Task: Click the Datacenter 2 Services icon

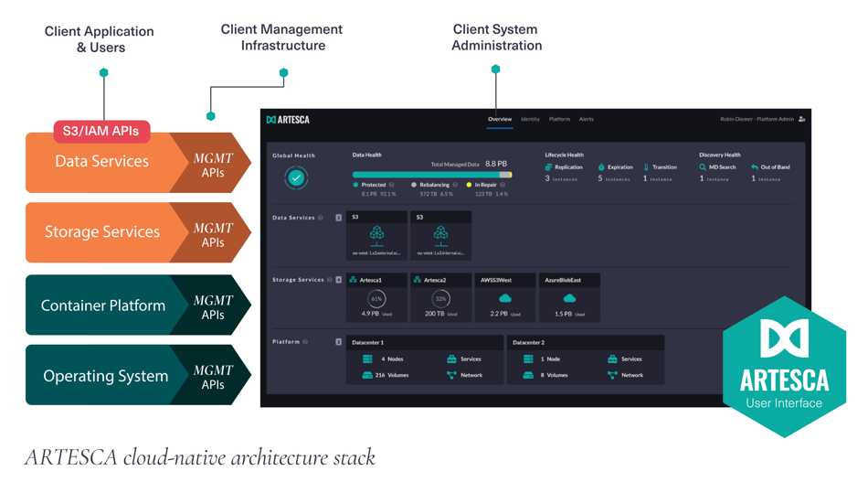Action: pyautogui.click(x=612, y=359)
